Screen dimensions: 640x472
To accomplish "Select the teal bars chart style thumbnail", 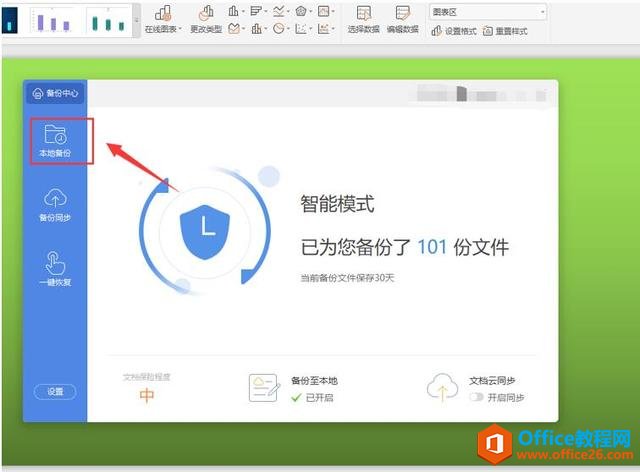I will click(108, 21).
